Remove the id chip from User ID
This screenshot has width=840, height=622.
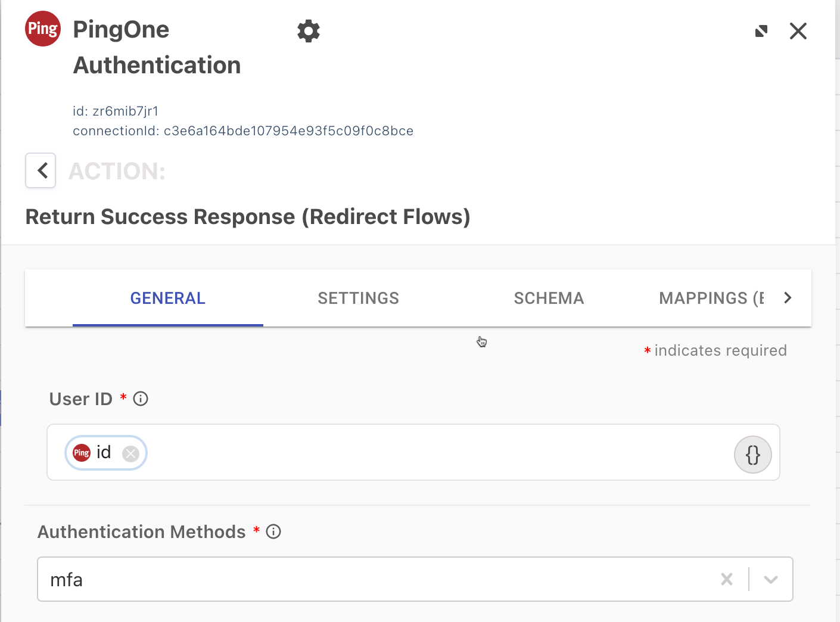[x=130, y=454]
